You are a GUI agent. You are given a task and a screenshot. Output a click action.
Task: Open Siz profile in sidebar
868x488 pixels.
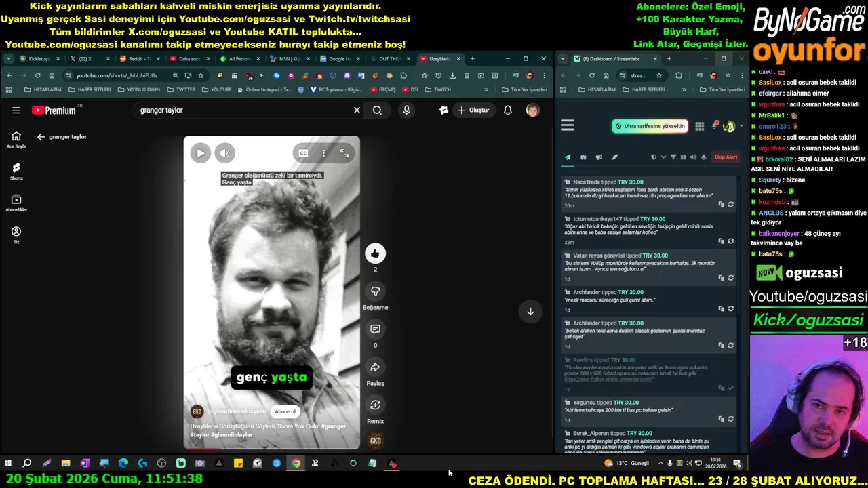pos(16,235)
